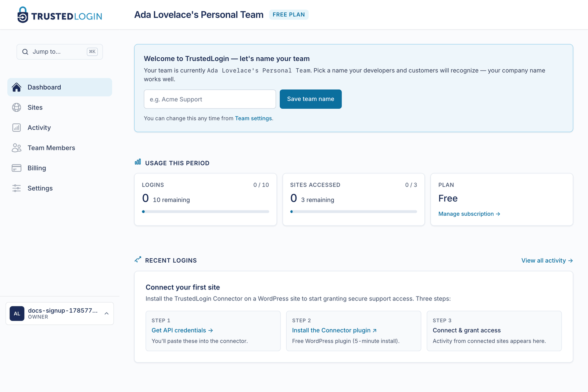588x392 pixels.
Task: Click the OWNER role label
Action: click(x=38, y=317)
